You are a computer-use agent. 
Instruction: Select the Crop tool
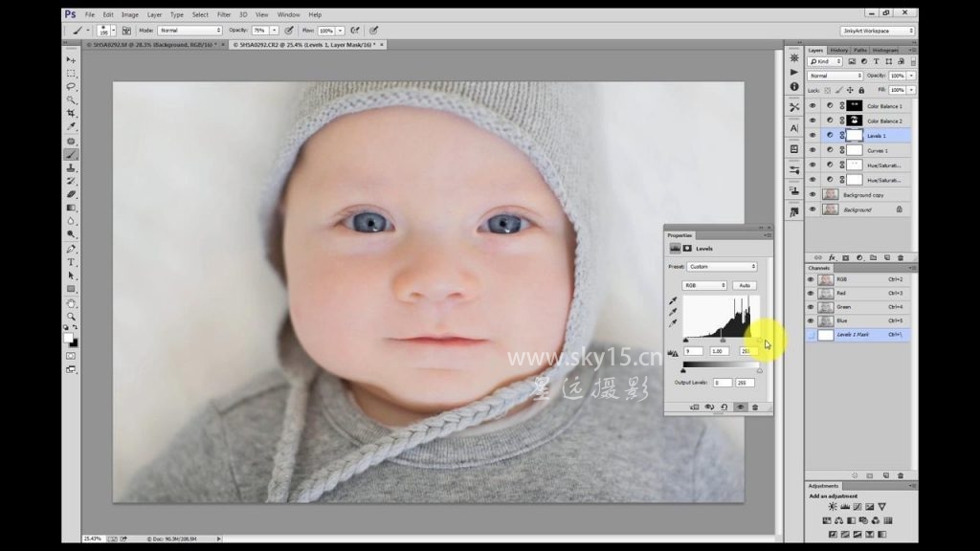[x=71, y=114]
